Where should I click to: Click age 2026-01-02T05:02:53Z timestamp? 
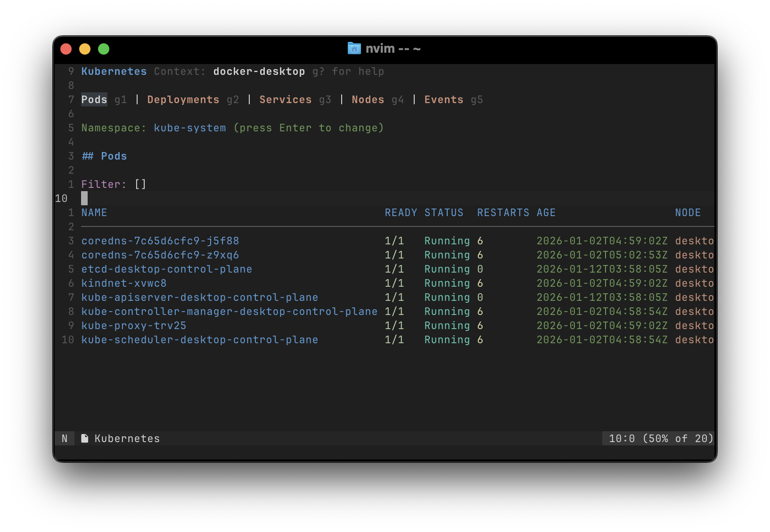[602, 255]
